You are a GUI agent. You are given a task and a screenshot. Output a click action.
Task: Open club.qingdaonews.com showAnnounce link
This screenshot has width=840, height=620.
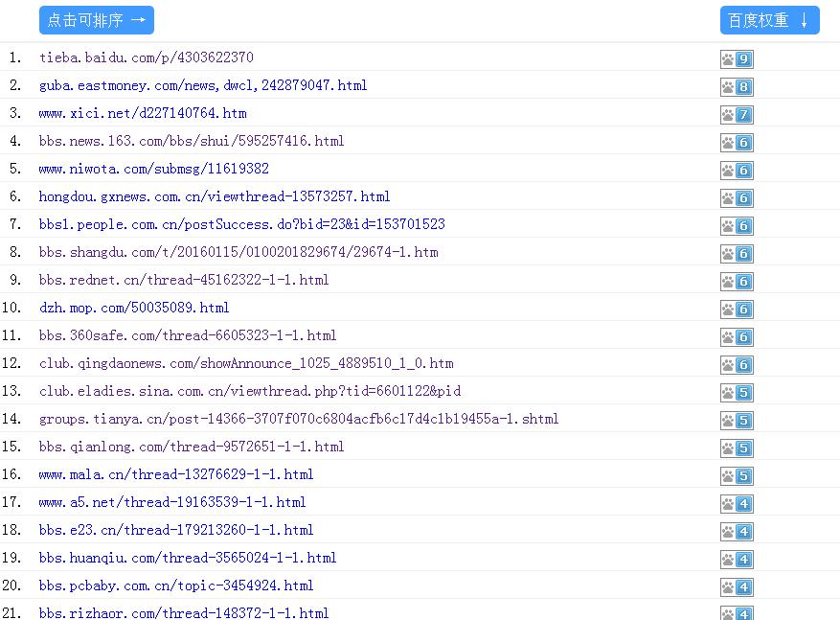coord(246,363)
